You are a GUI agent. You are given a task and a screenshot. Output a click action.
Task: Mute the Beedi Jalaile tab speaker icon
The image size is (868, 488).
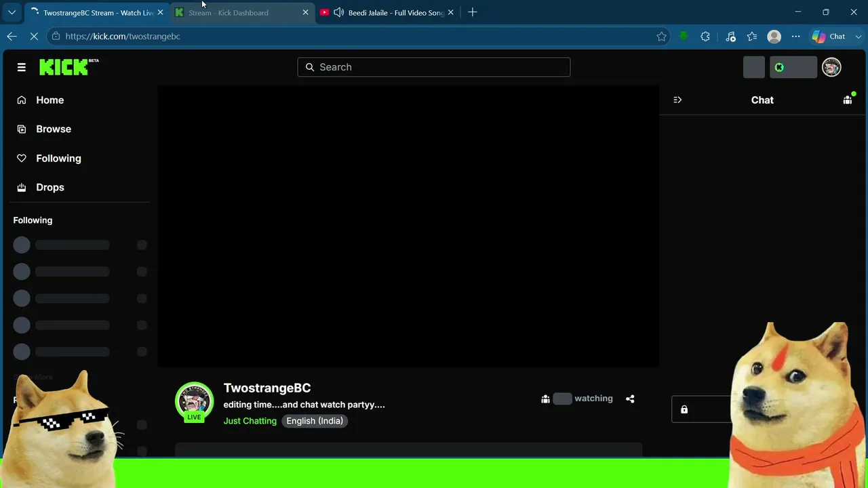(339, 12)
